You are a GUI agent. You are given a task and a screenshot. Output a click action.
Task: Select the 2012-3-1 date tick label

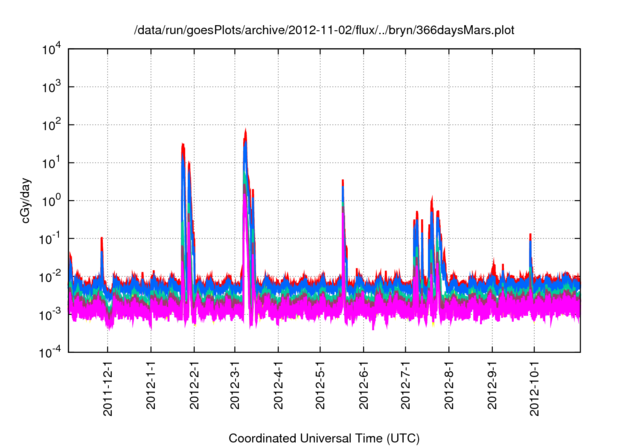tap(234, 387)
